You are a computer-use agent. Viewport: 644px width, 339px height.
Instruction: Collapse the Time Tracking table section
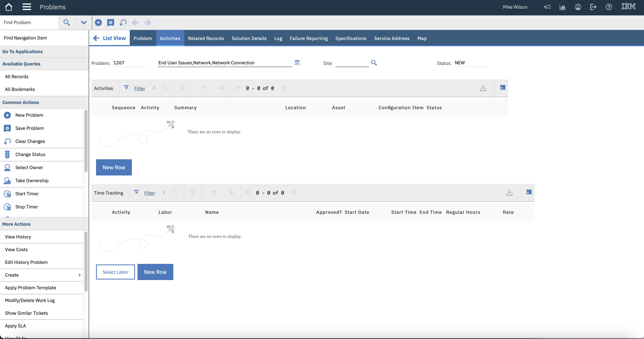[529, 192]
